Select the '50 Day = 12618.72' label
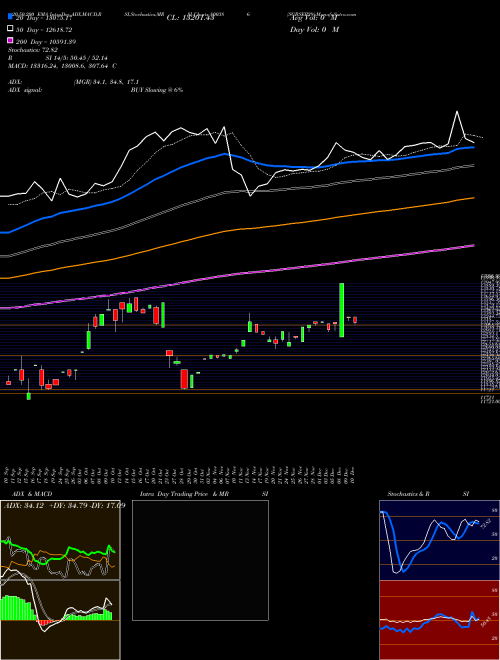This screenshot has height=660, width=500. [x=44, y=30]
